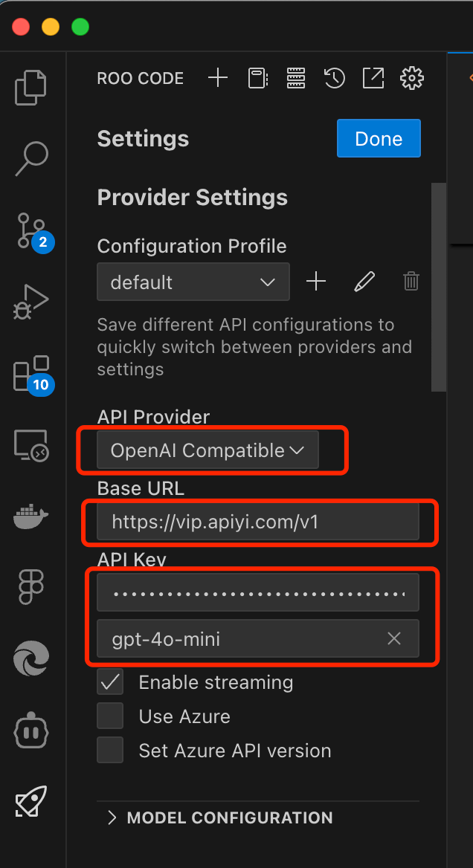Screen dimensions: 473x868
Task: Open the Docker whale icon
Action: pyautogui.click(x=31, y=516)
